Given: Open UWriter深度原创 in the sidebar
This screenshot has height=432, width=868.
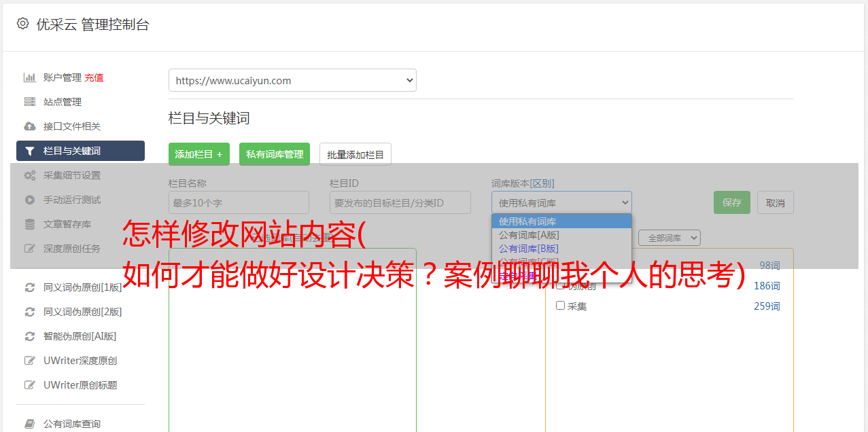Looking at the screenshot, I should tap(80, 361).
